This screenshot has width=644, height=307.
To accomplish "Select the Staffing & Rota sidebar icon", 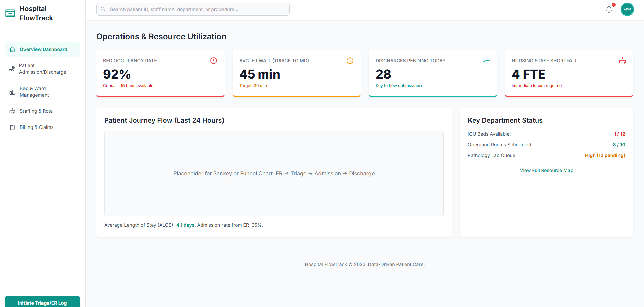I will (x=12, y=111).
